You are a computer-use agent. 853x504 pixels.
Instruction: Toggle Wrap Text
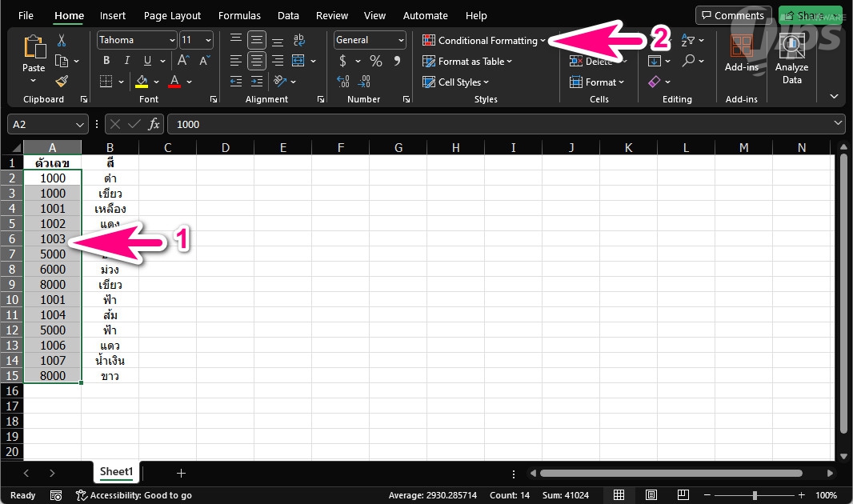click(298, 40)
